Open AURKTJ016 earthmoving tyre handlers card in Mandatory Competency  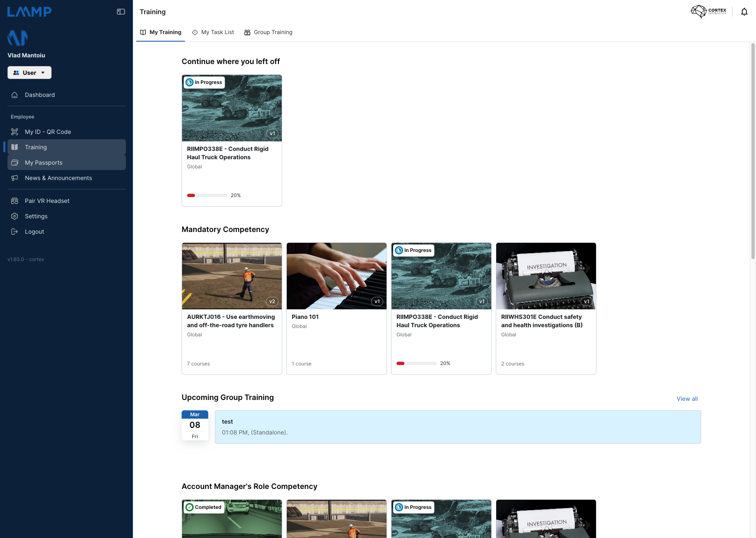point(232,308)
